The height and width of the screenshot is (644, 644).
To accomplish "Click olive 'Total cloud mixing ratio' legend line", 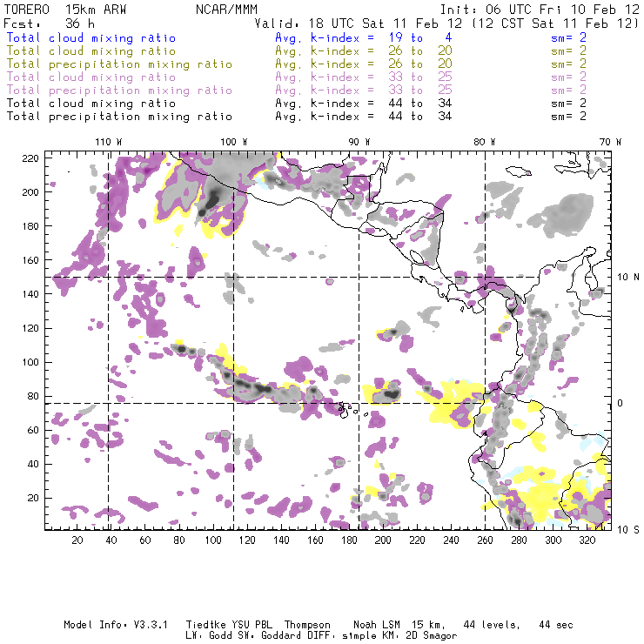I will (x=91, y=51).
